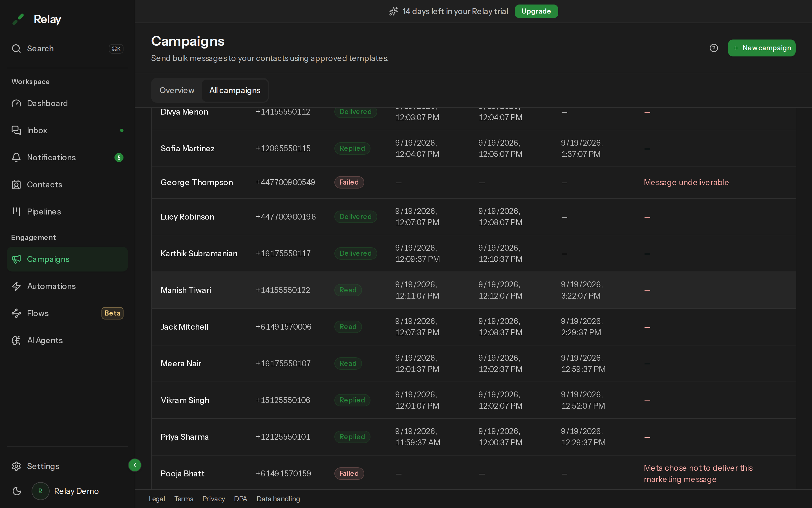Click phone number +14155550122
This screenshot has width=812, height=508.
[283, 290]
